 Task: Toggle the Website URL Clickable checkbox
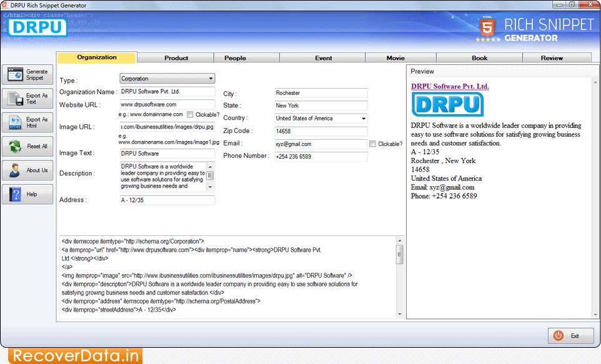pos(190,114)
